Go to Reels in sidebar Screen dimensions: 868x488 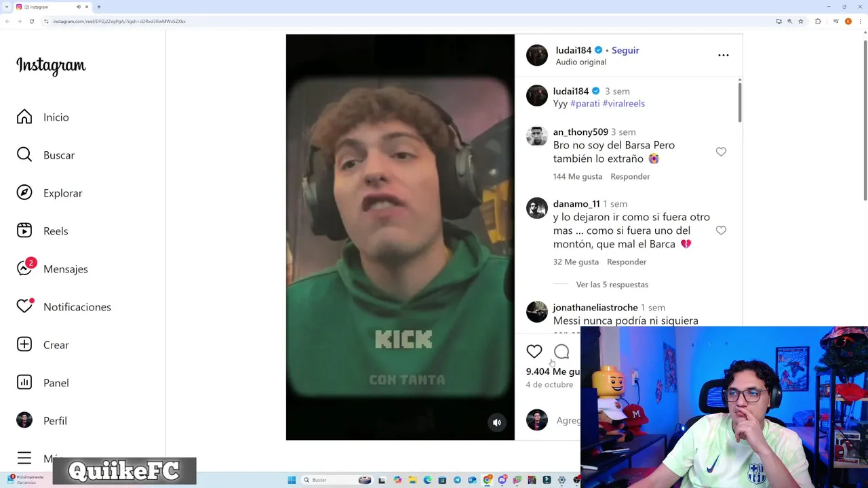pos(24,231)
